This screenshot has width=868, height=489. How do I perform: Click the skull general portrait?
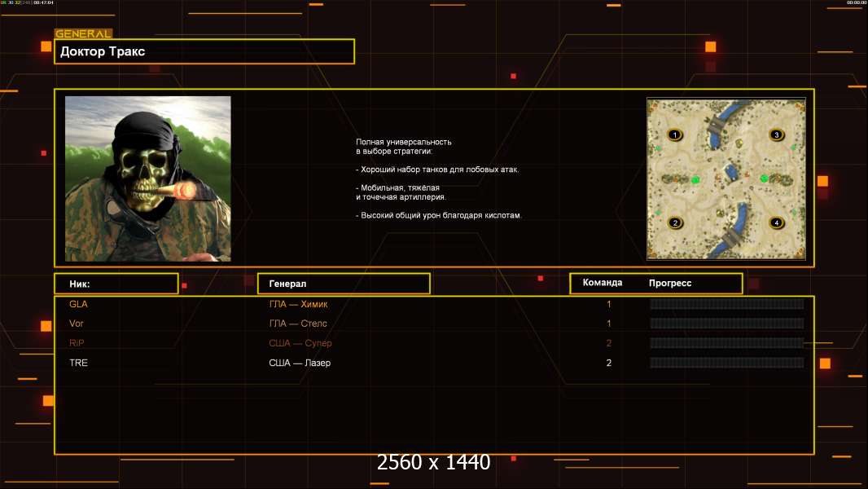point(147,178)
